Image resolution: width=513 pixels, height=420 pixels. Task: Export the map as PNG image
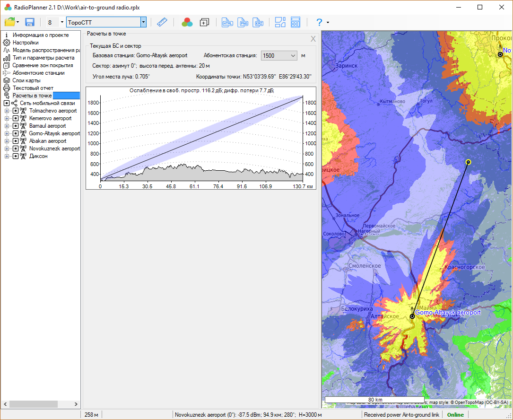pyautogui.click(x=243, y=22)
